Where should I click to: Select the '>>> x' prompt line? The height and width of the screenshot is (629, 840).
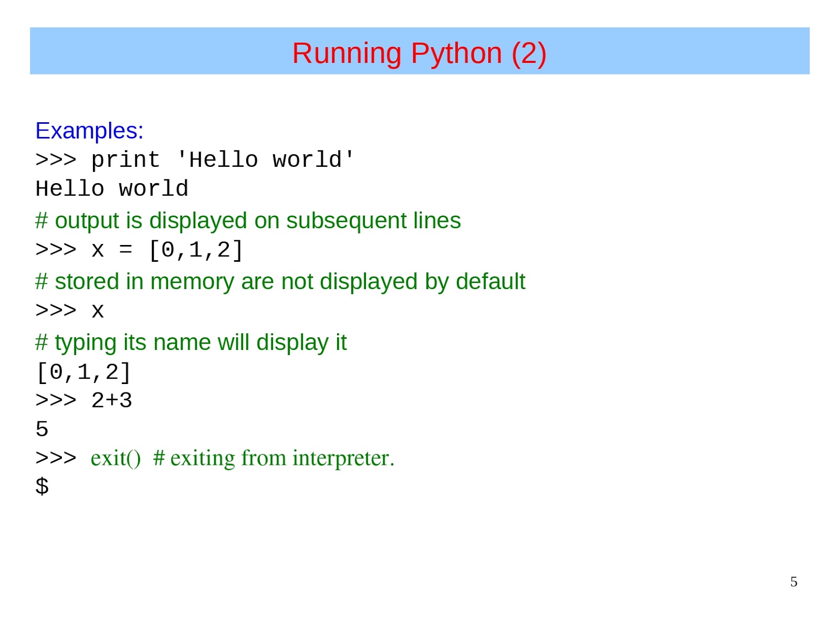[x=69, y=310]
